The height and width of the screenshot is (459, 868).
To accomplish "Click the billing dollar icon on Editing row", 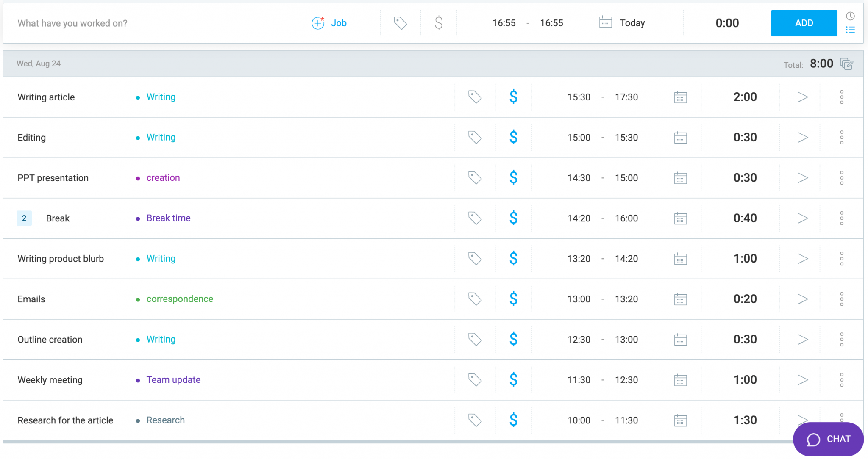I will pyautogui.click(x=513, y=137).
